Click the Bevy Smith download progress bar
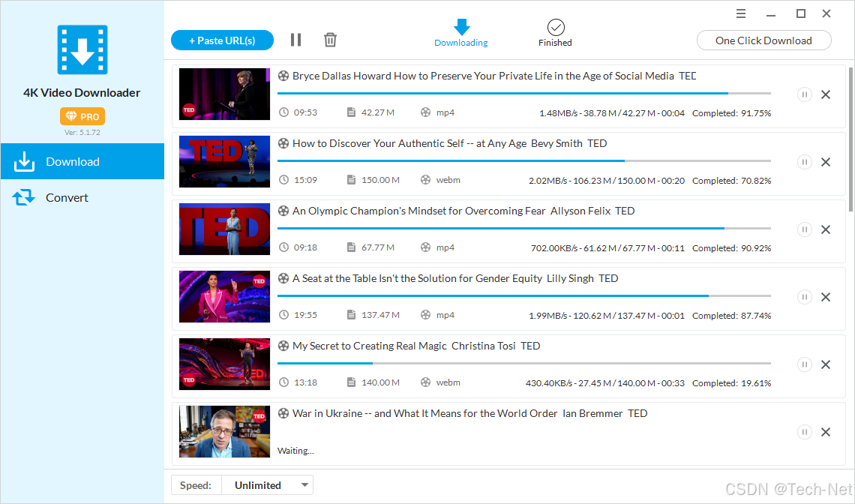855x504 pixels. tap(524, 161)
